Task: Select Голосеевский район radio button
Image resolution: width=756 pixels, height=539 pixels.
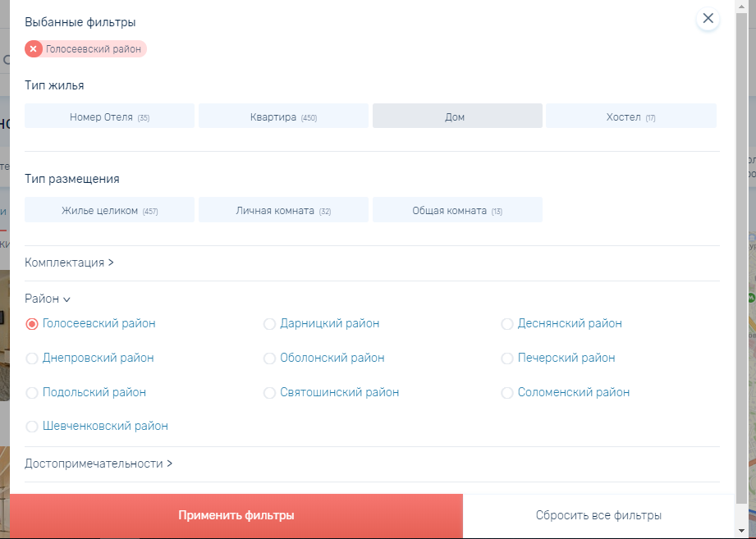Action: point(32,324)
